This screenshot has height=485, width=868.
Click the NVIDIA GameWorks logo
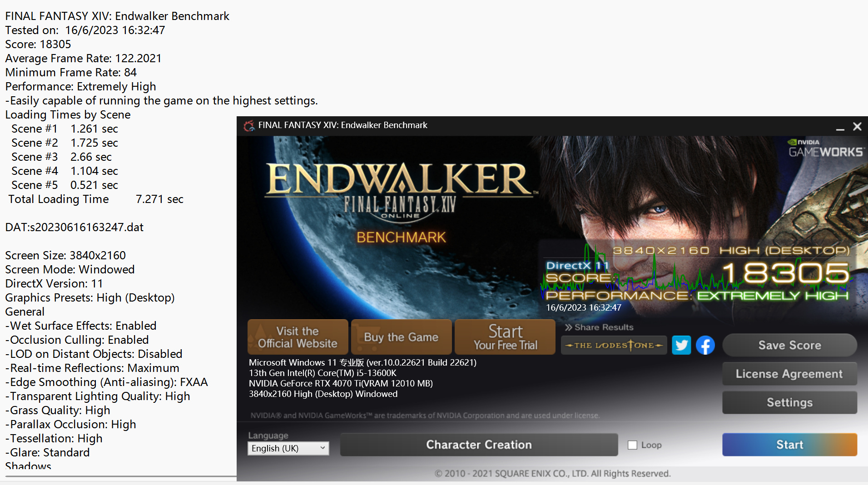825,148
